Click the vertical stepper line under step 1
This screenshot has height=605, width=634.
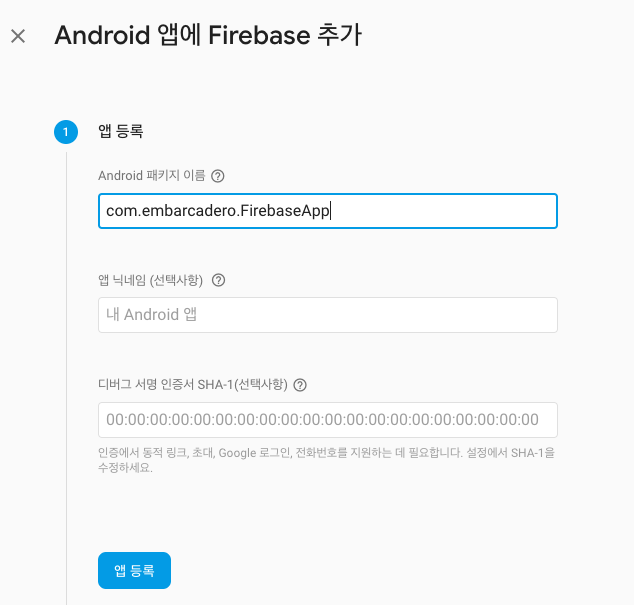[x=66, y=378]
